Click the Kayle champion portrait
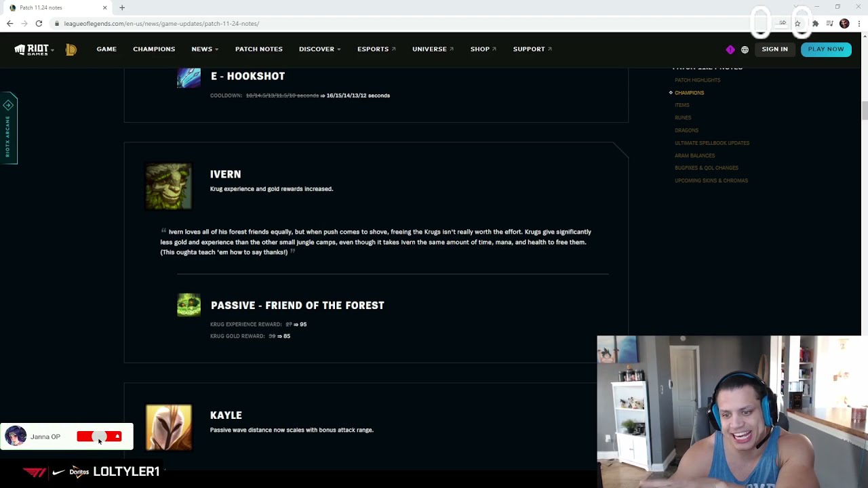Screen dimensions: 868x488 (169, 428)
